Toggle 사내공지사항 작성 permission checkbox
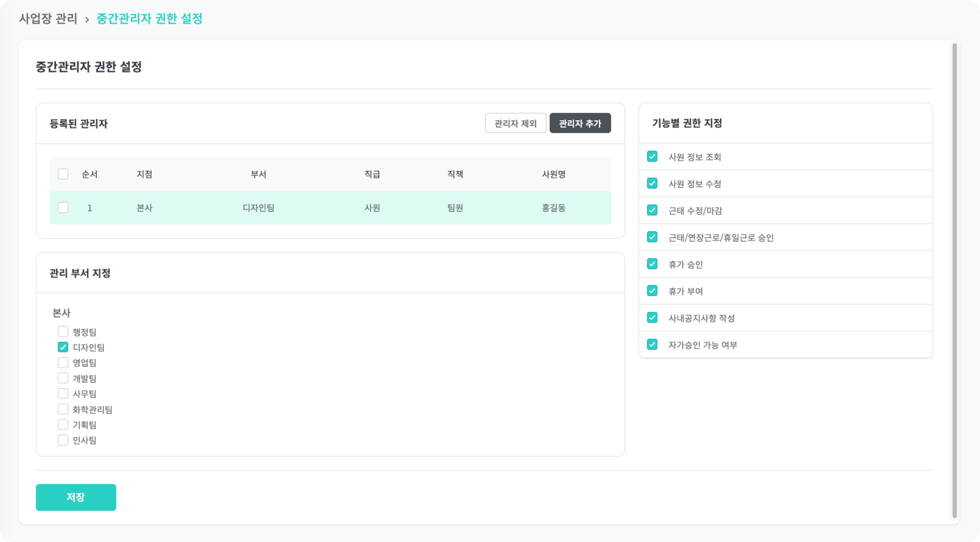Screen dimensions: 980x542 (x=652, y=318)
